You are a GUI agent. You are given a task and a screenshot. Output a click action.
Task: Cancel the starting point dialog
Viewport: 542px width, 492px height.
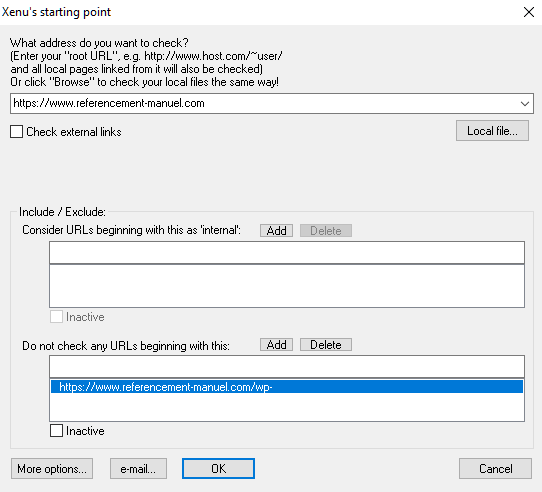[495, 469]
